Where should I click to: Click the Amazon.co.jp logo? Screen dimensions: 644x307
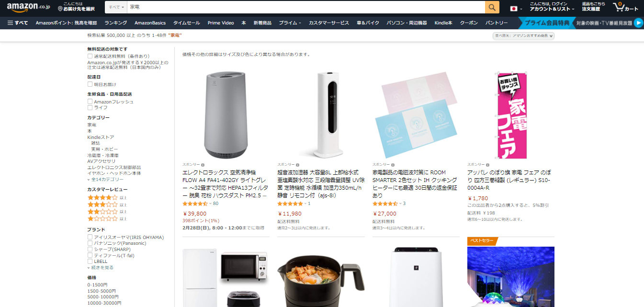28,7
